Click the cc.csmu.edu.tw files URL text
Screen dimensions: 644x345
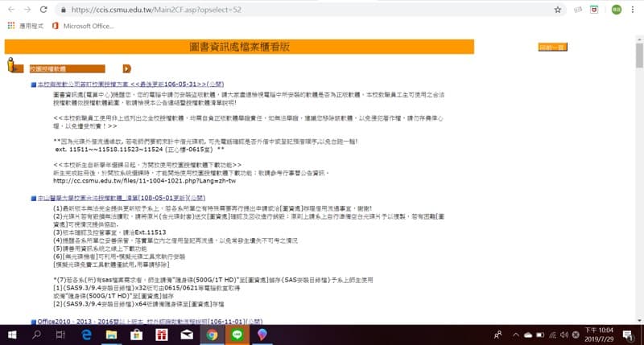click(x=145, y=181)
